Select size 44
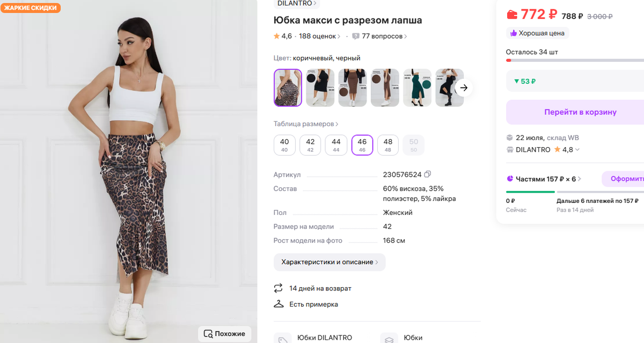 [x=336, y=145]
